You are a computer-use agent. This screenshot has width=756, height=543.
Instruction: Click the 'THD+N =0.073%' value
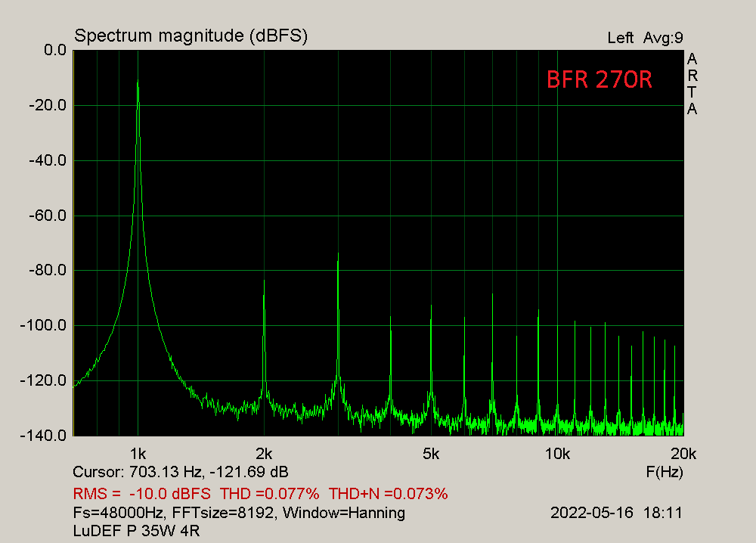point(388,495)
